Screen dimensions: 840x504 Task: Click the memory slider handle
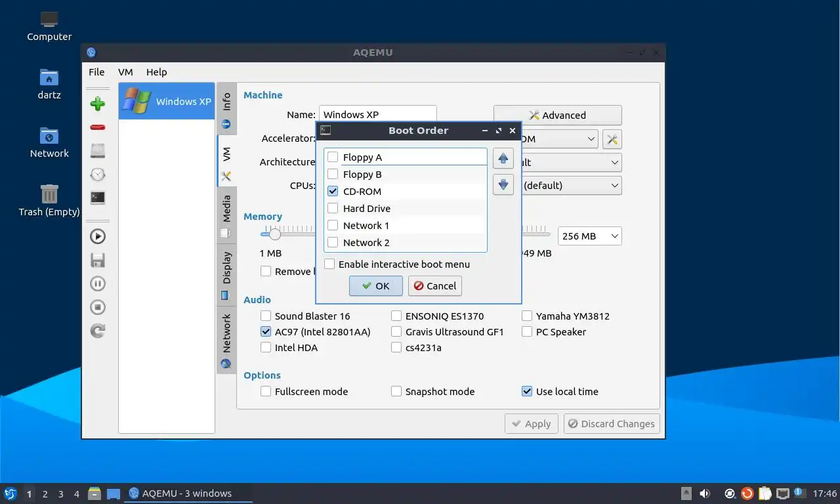click(274, 234)
